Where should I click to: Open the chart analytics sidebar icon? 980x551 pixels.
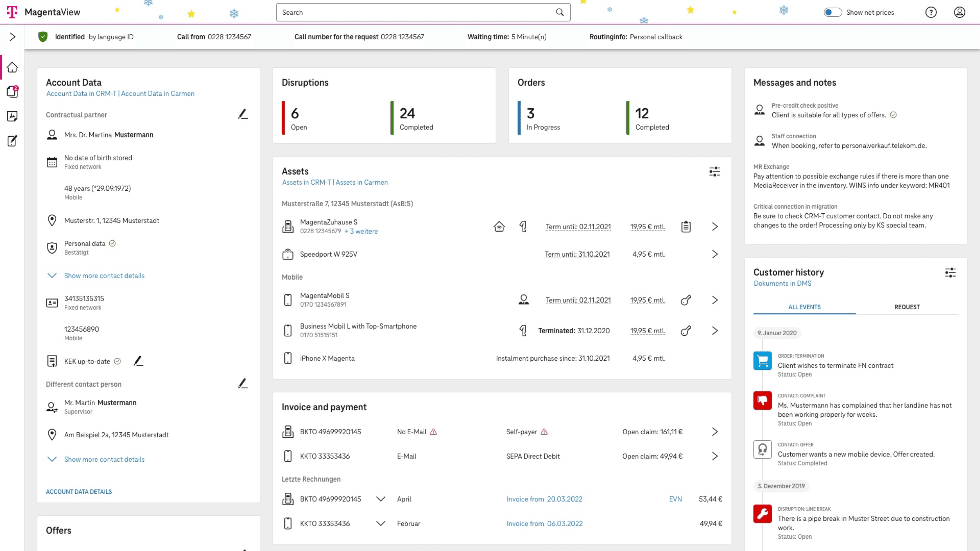12,116
